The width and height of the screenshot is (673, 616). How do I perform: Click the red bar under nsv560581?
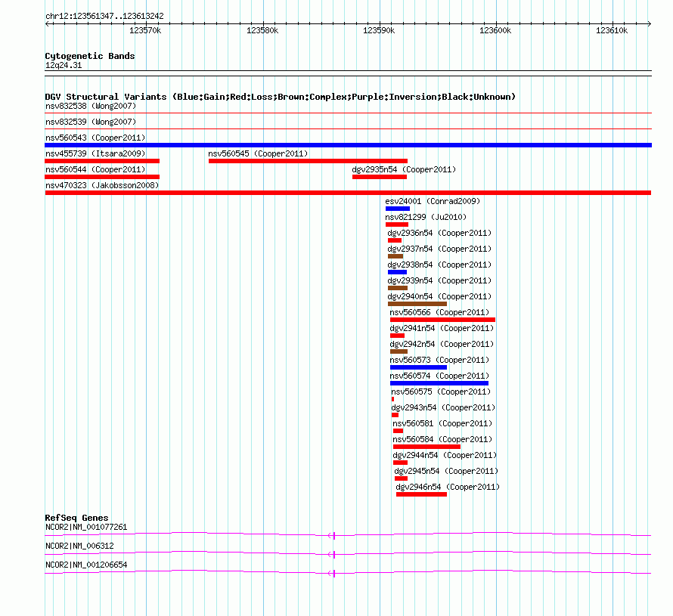(398, 431)
